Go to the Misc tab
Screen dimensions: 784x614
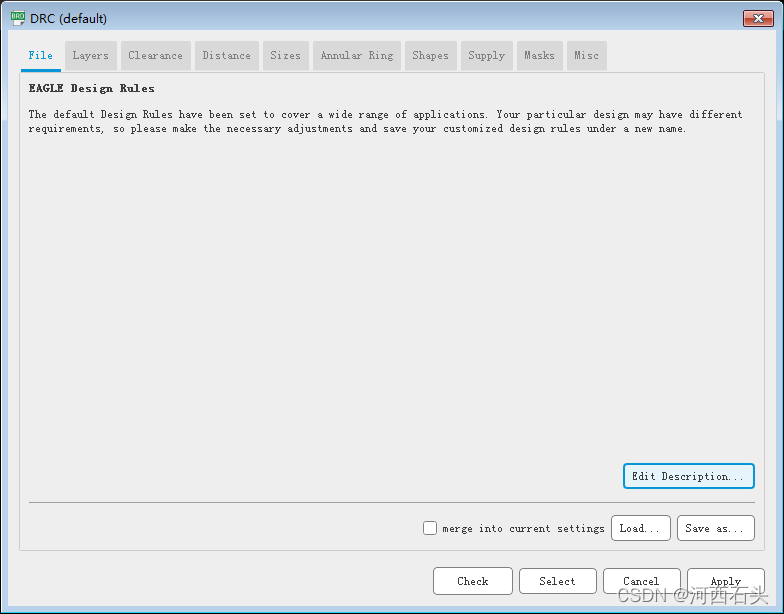587,56
